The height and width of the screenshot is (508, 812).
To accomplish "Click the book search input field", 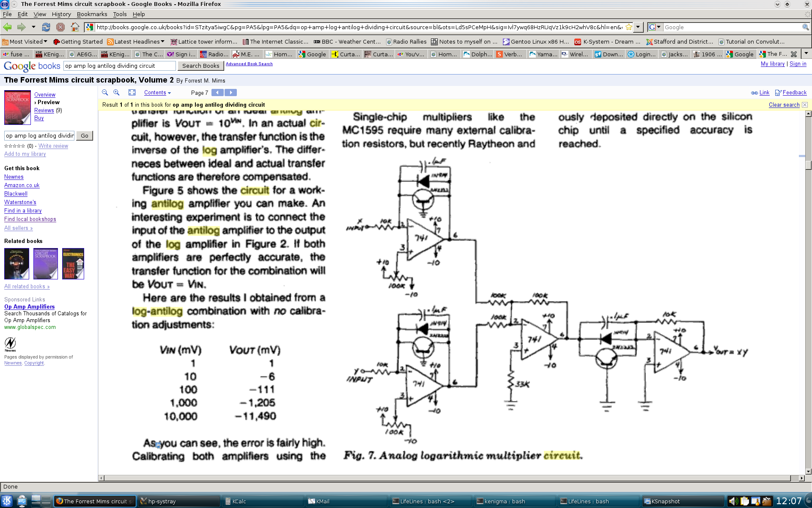I will (x=119, y=66).
